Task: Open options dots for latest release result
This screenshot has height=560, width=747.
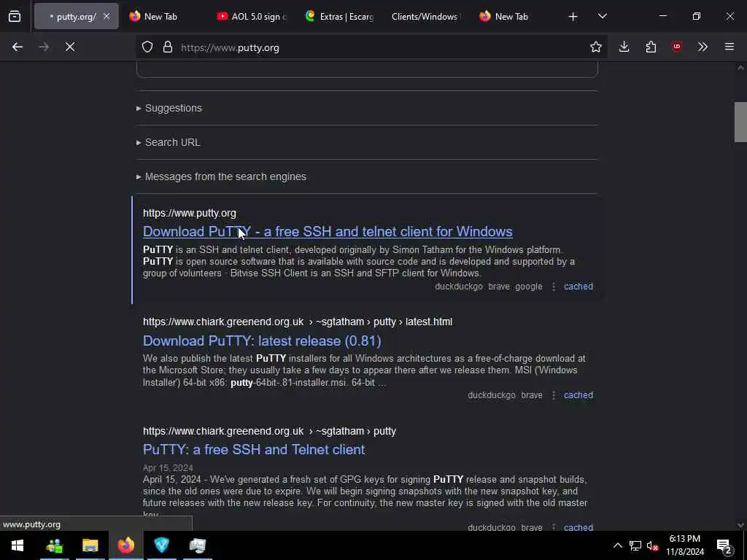Action: point(554,395)
